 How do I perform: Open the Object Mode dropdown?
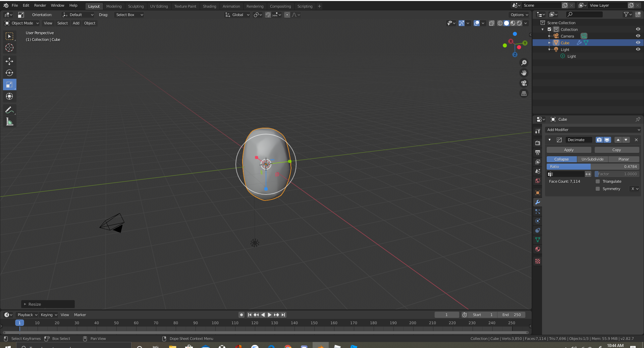coord(22,23)
